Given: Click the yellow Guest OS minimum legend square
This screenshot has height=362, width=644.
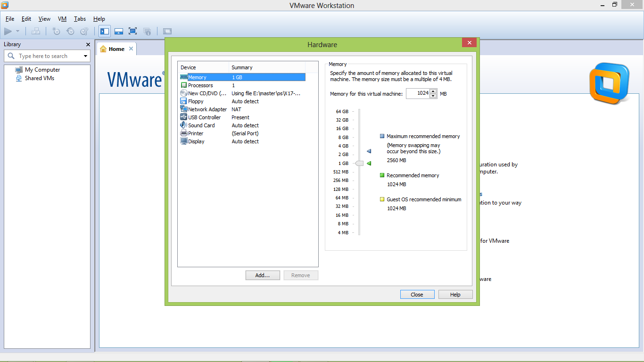Looking at the screenshot, I should 382,199.
